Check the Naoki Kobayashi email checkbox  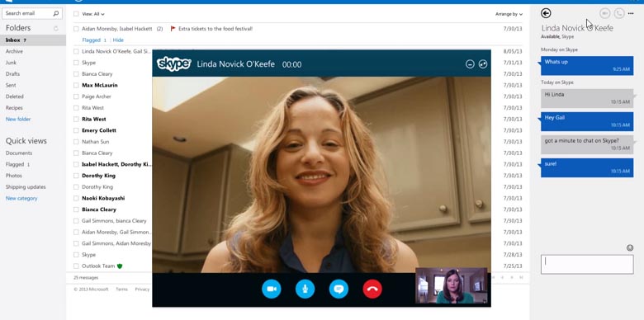pos(76,198)
